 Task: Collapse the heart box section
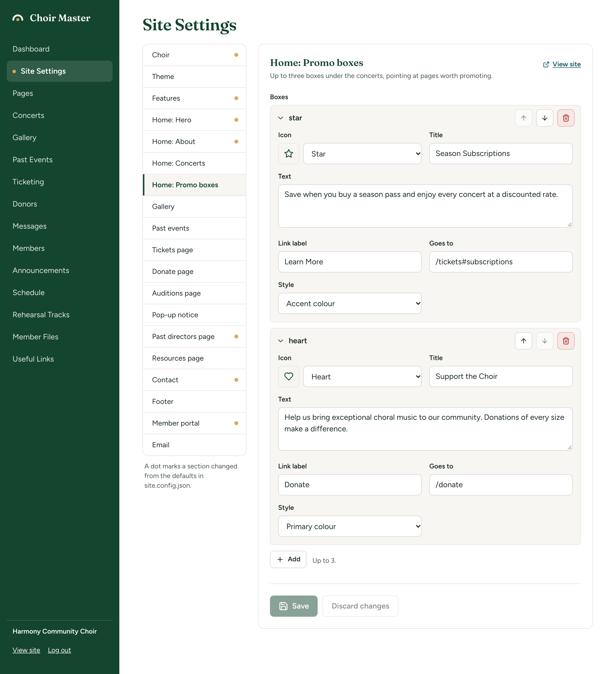(x=281, y=341)
